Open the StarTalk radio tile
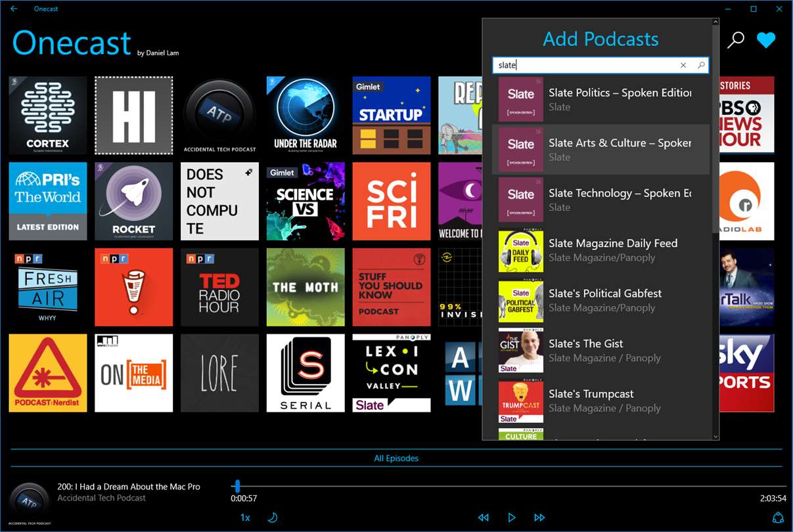 click(747, 287)
